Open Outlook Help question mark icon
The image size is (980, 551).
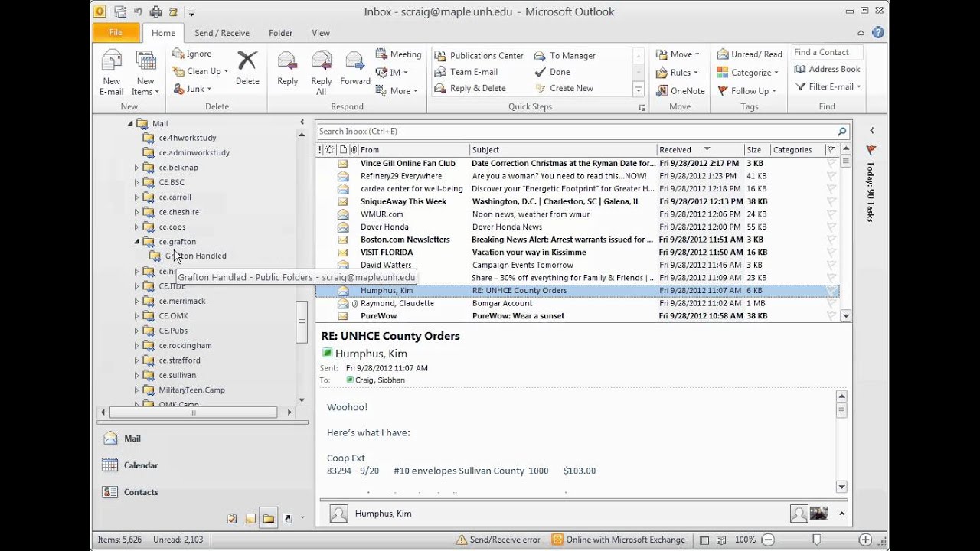[x=878, y=33]
